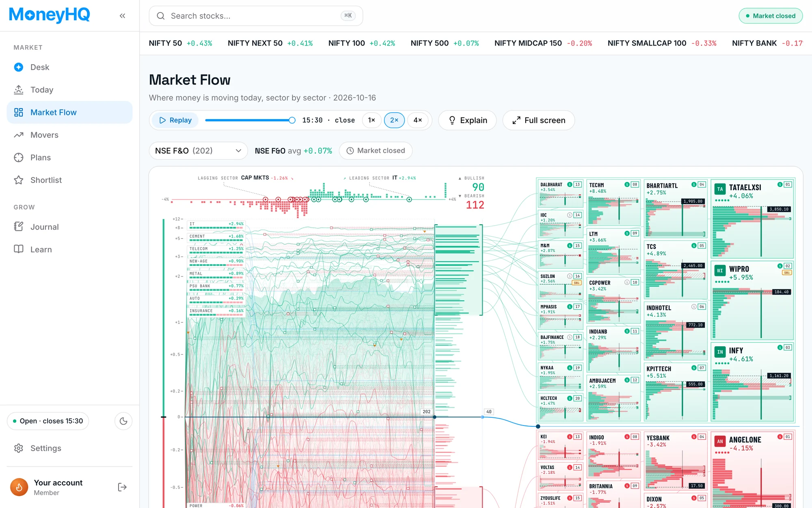Click the DALBHARAT card's S icon
Screen dimensions: 812x508
pos(570,185)
